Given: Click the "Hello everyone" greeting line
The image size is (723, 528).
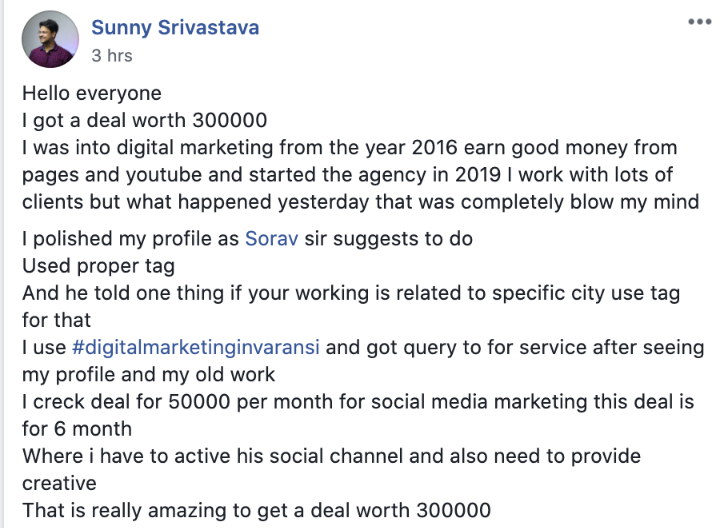Looking at the screenshot, I should [92, 96].
